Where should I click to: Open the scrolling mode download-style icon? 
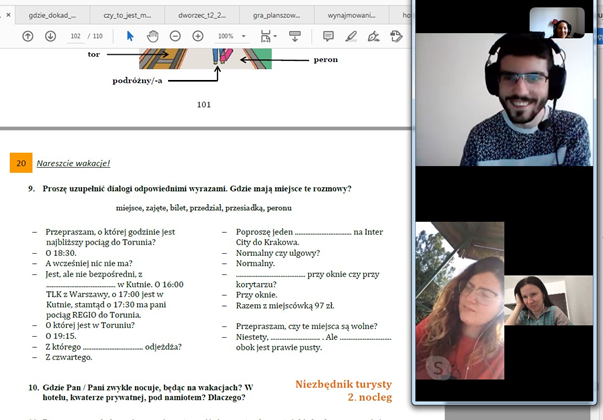click(295, 36)
